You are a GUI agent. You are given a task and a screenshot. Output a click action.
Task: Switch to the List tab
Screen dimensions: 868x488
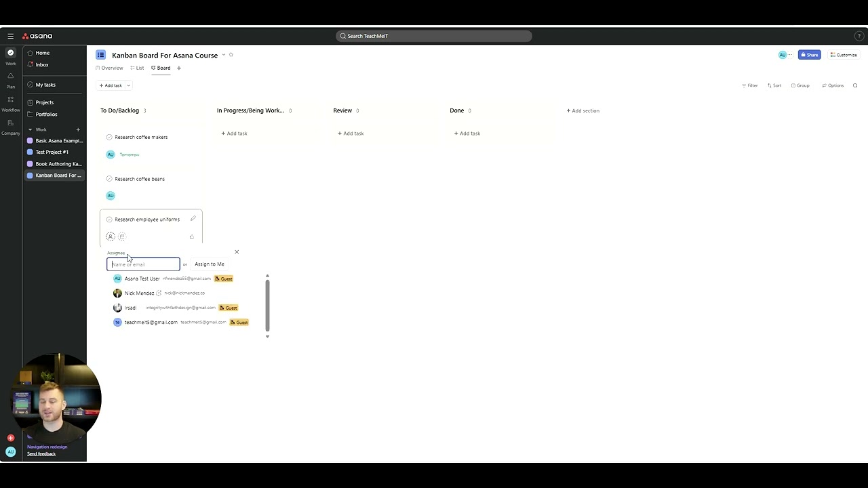point(137,68)
